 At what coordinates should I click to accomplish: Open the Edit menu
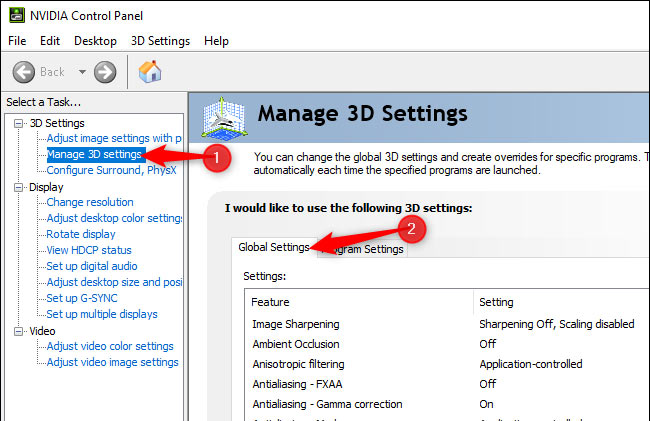point(50,41)
